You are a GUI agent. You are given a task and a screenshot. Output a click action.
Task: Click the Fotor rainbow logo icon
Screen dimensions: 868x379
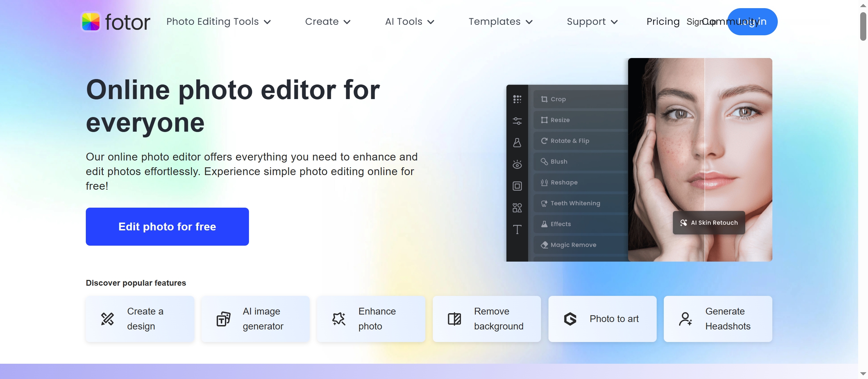91,22
